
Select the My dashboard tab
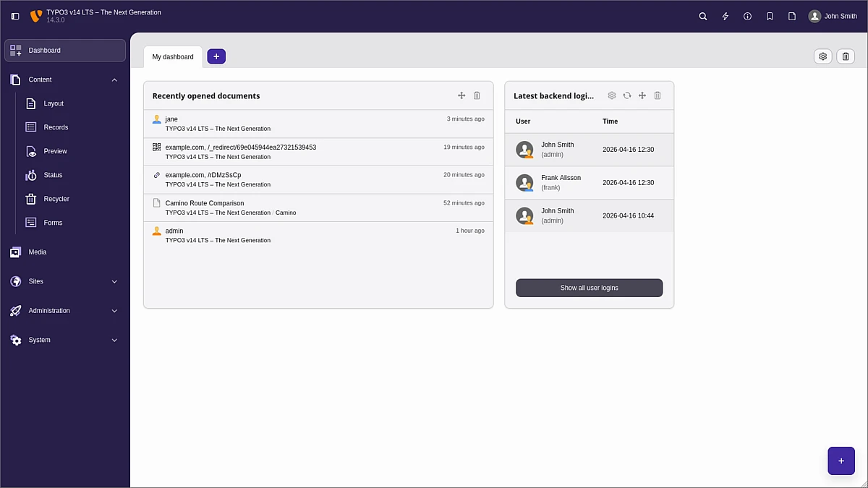tap(173, 56)
